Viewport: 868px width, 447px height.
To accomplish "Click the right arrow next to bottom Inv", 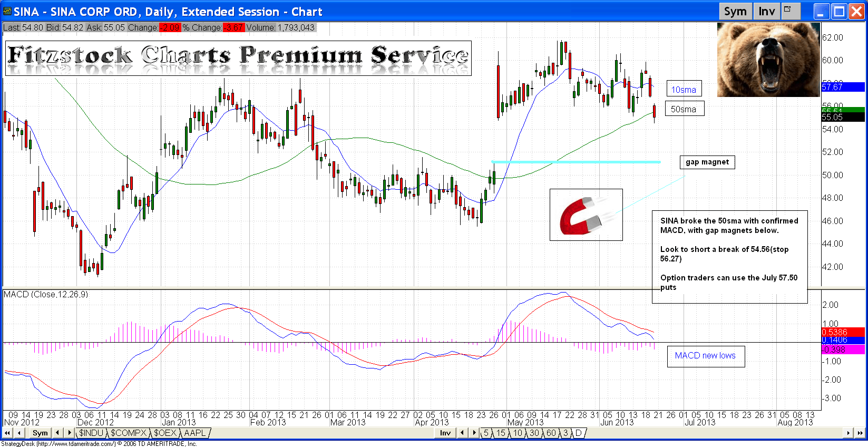I will pos(474,433).
